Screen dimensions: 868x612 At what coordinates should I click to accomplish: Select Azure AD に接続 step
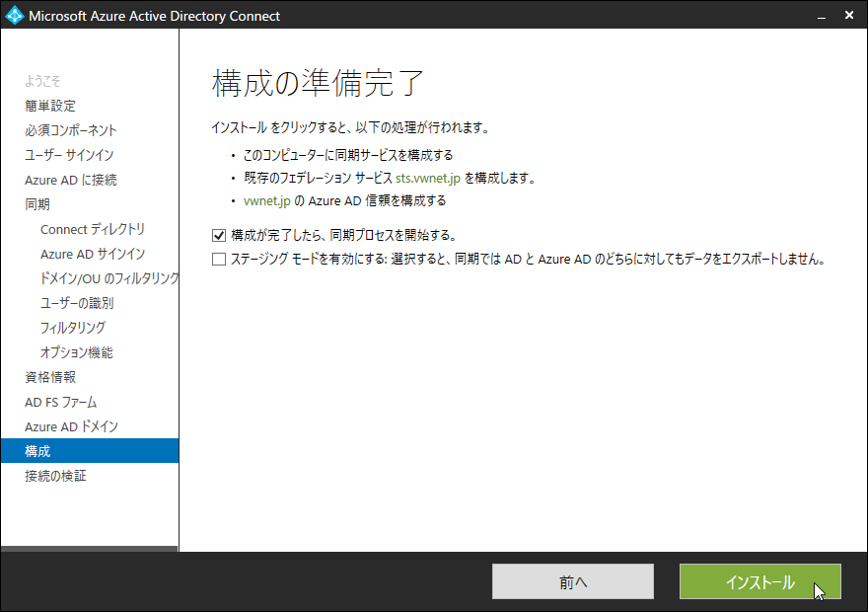71,180
